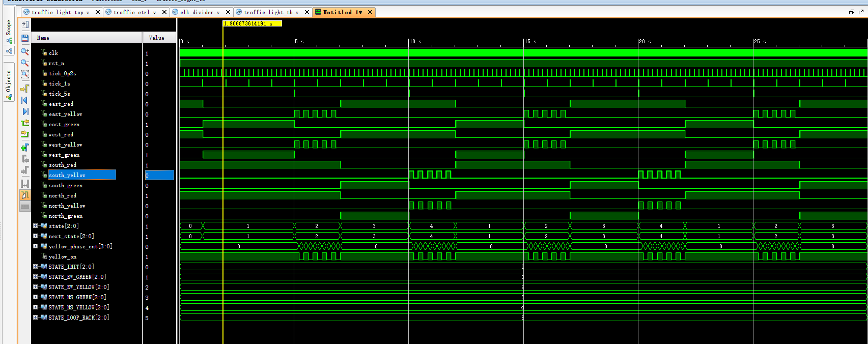Click the arrow-to-bar icon above Save
This screenshot has height=344, width=868.
[24, 24]
